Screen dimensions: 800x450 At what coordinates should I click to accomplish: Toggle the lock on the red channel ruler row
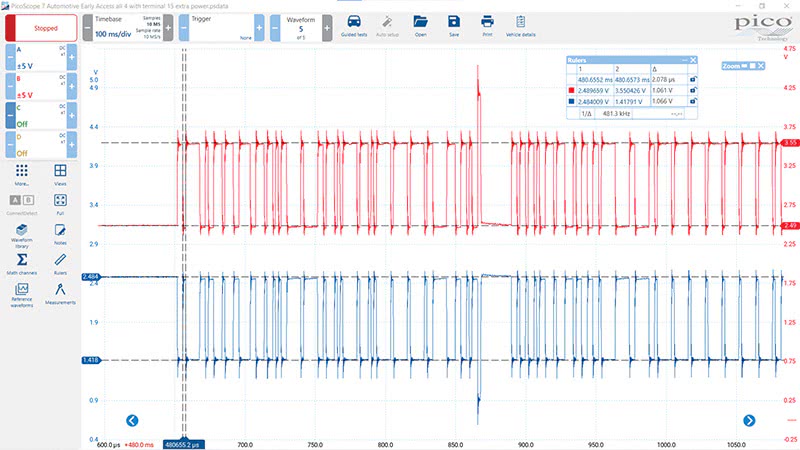[693, 90]
